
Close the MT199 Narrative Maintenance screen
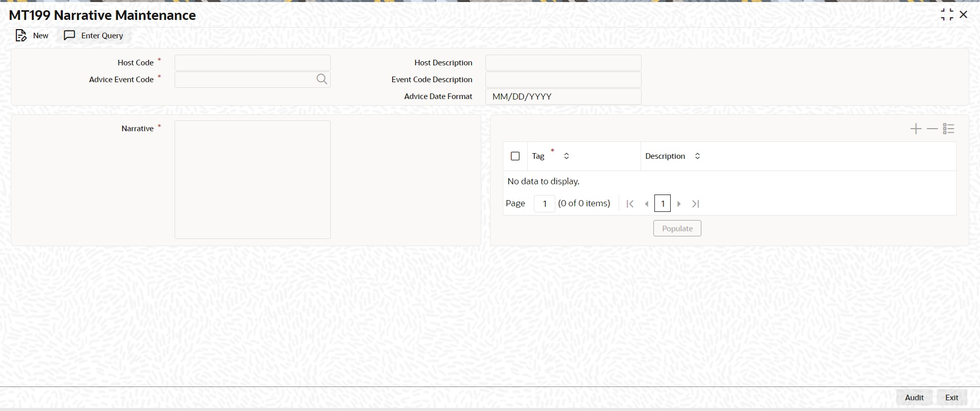[x=963, y=15]
